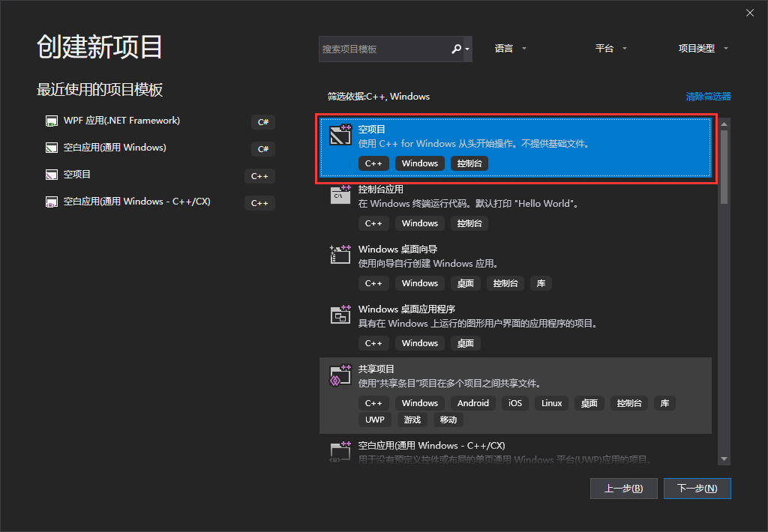Click the template list scrollbar thumb
768x532 pixels.
click(x=724, y=167)
